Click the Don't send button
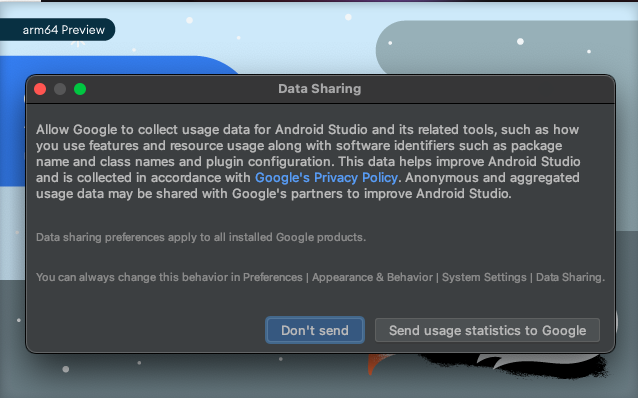 [315, 330]
